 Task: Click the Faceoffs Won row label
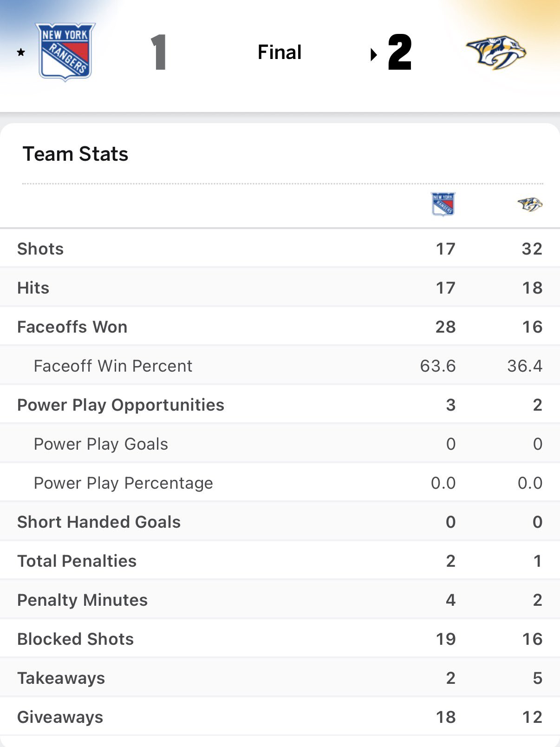(72, 327)
